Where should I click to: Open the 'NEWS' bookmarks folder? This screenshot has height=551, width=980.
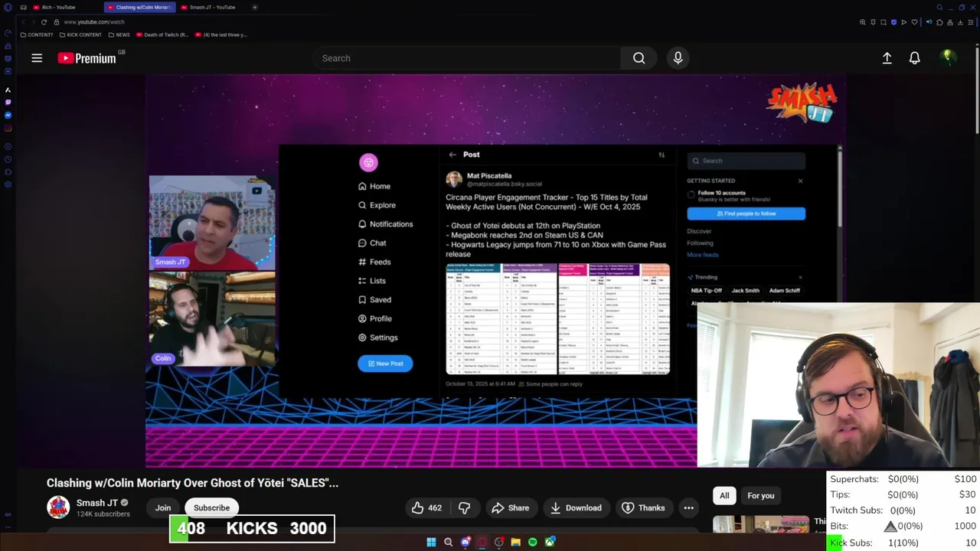coord(119,34)
